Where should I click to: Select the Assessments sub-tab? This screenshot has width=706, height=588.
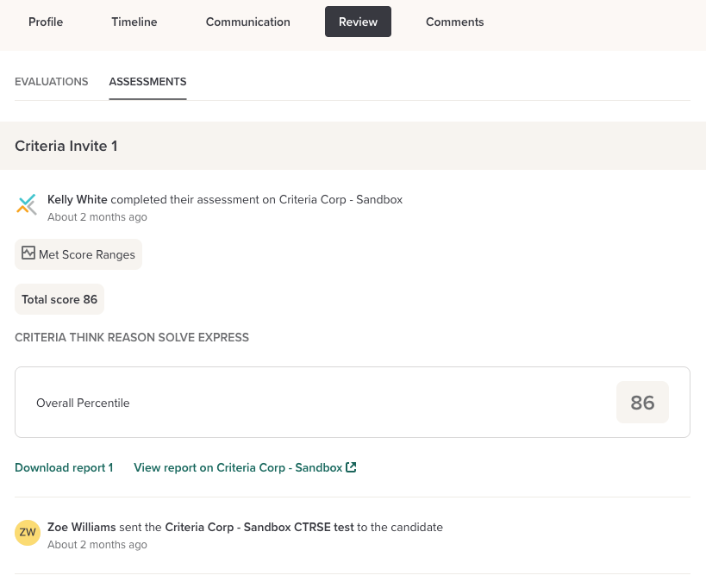(x=147, y=82)
